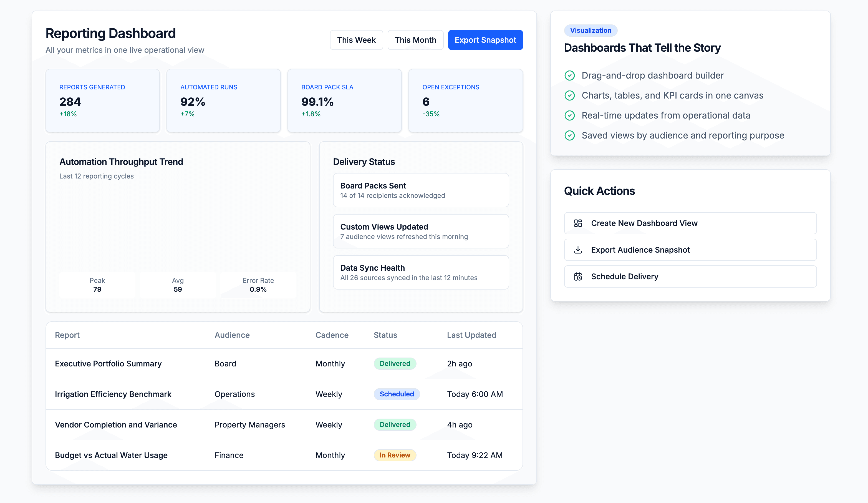Click the Export Snapshot button
Image resolution: width=868 pixels, height=503 pixels.
485,40
